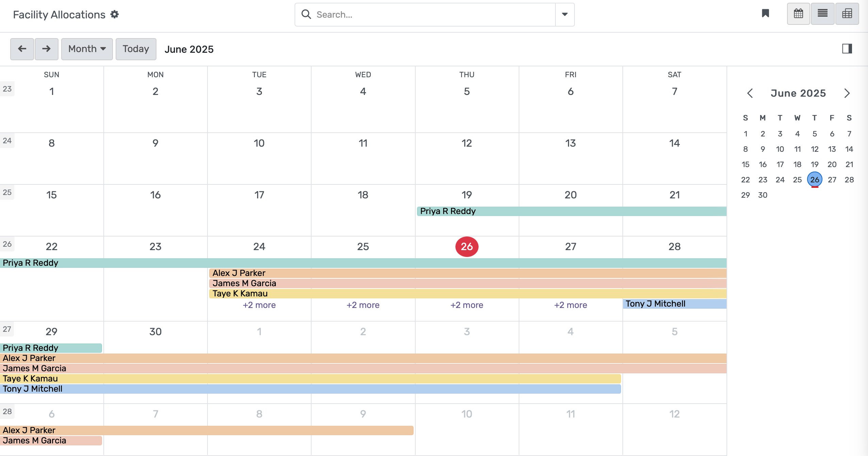This screenshot has height=456, width=868.
Task: Click mini calendar previous month chevron
Action: (x=750, y=93)
